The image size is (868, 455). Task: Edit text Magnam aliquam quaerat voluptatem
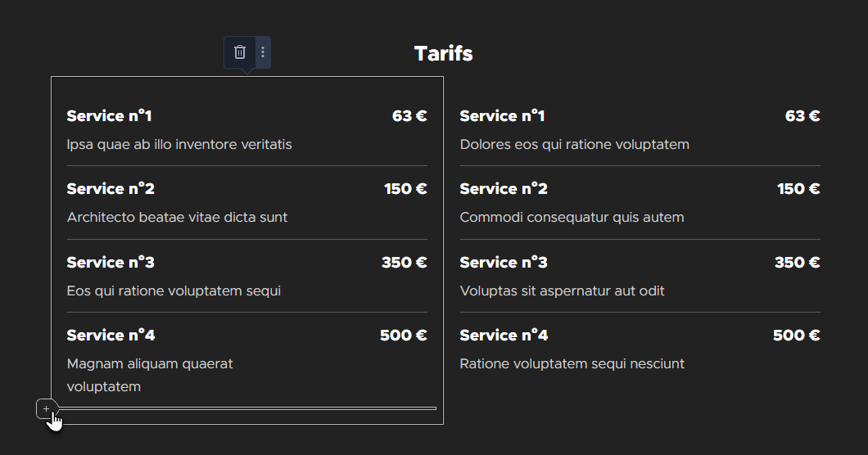click(150, 375)
